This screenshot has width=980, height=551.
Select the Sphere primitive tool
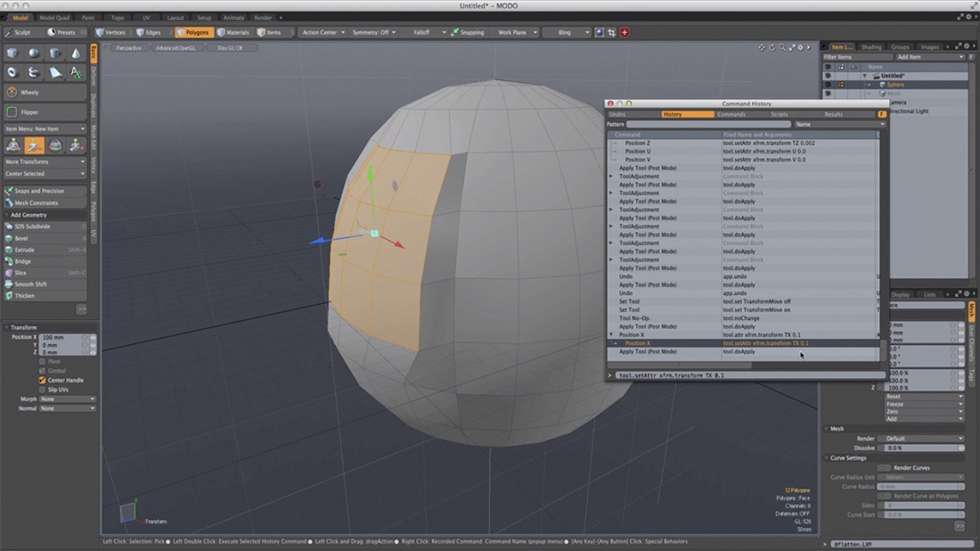click(x=34, y=53)
